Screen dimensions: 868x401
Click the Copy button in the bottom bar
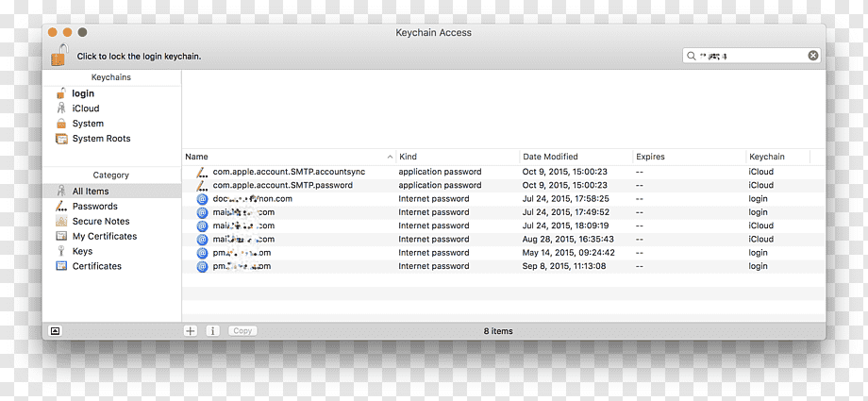click(x=242, y=330)
